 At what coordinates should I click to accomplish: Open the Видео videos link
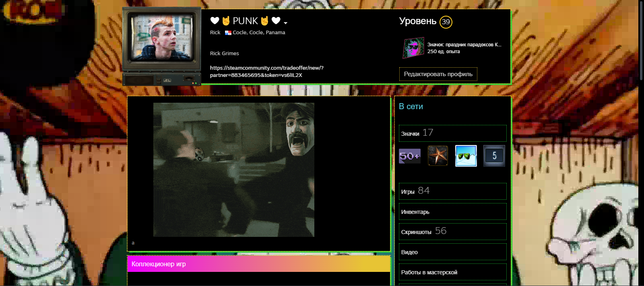(452, 252)
